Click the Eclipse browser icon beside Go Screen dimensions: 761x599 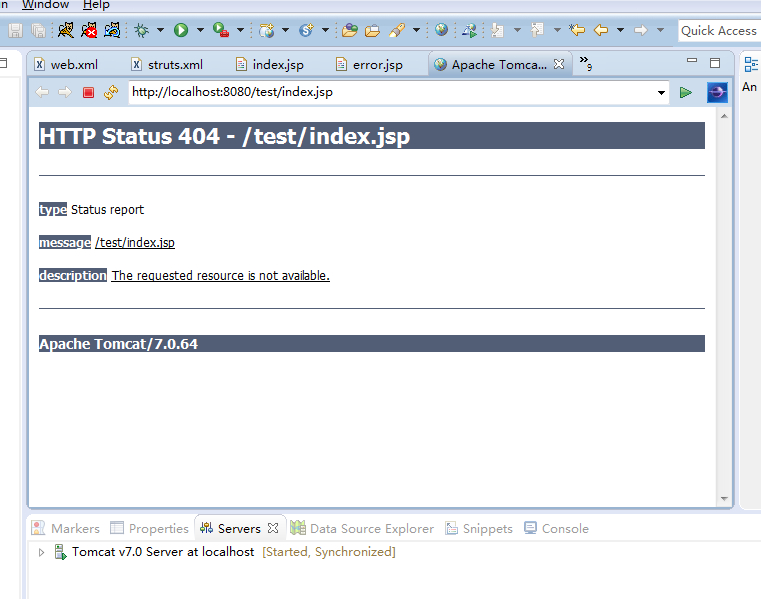(717, 92)
